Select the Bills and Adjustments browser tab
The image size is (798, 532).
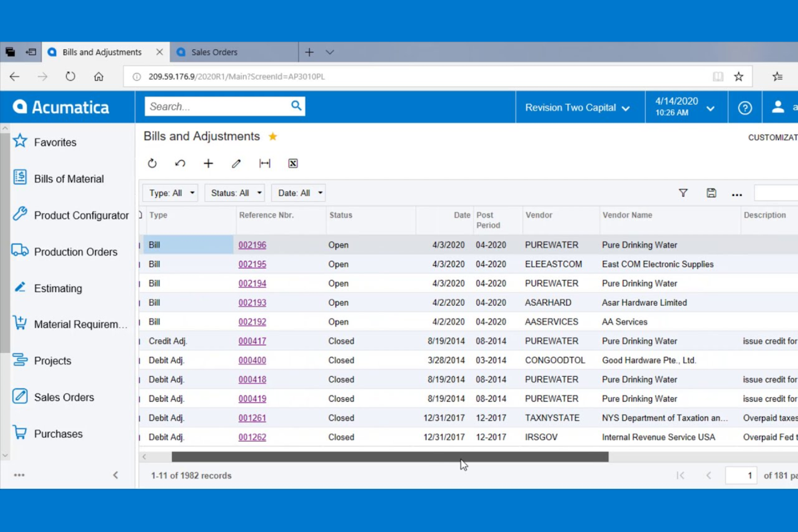[x=105, y=52]
